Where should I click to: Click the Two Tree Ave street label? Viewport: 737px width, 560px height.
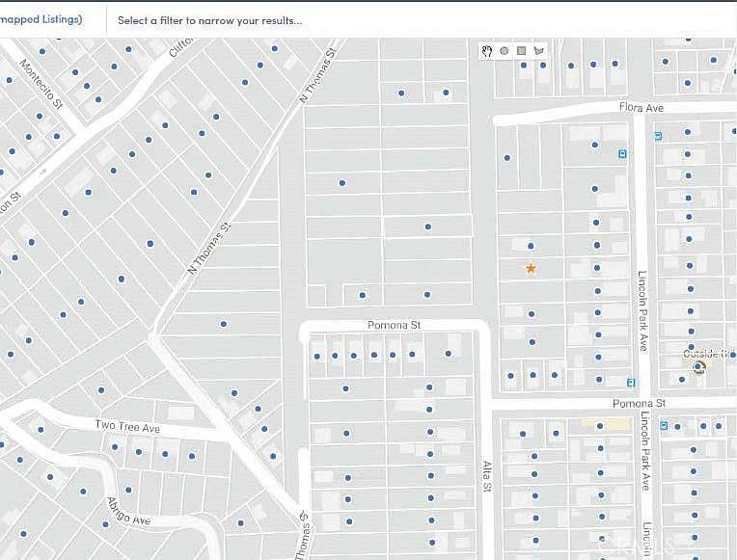pos(127,427)
